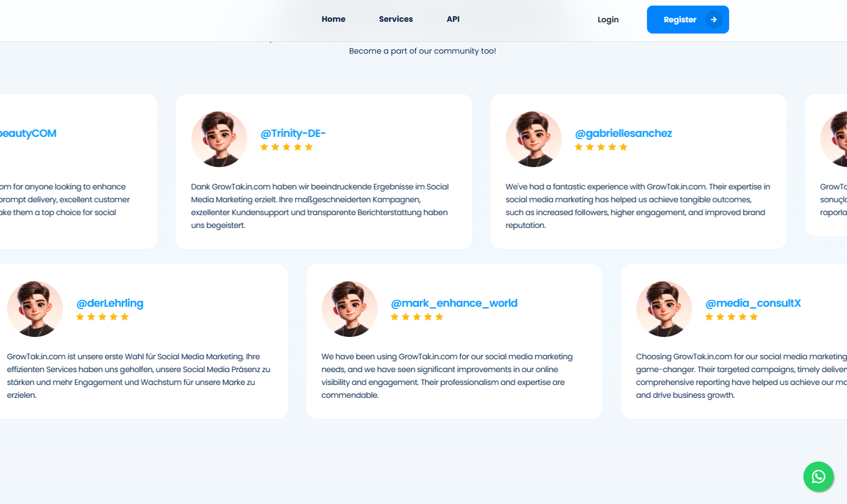Go to Home in navigation bar
The height and width of the screenshot is (504, 847).
(334, 19)
